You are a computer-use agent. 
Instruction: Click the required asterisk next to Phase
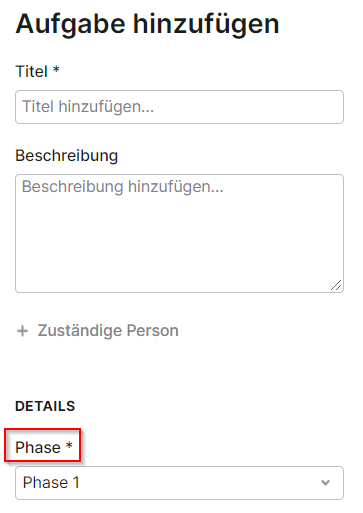[x=69, y=445]
